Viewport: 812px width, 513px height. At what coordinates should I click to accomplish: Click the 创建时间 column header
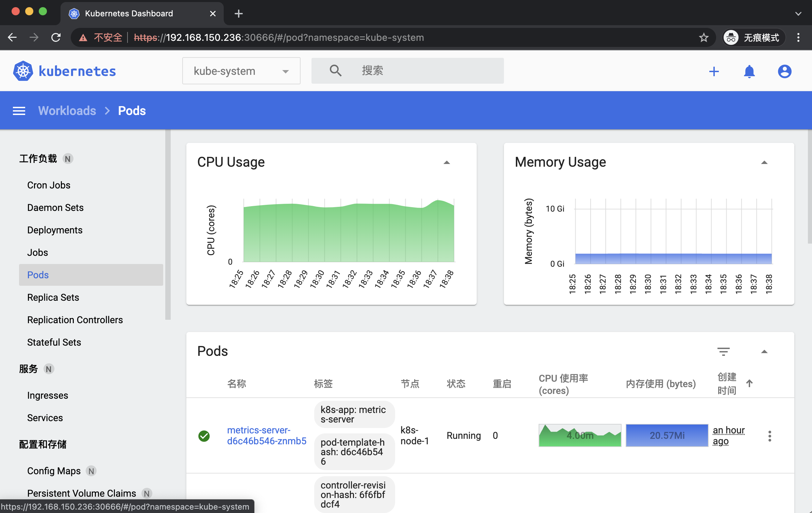click(727, 384)
